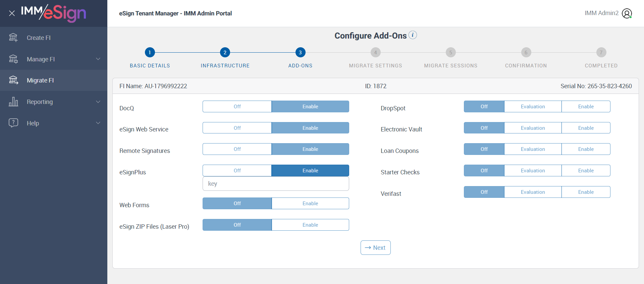Open the IMM Admin2 user profile icon
Viewport: 644px width, 284px height.
coord(627,13)
